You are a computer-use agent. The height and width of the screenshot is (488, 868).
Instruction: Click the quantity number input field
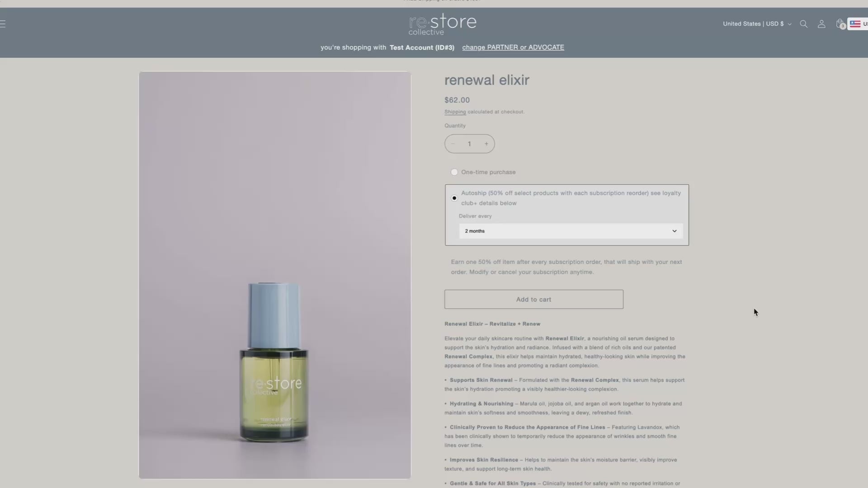(469, 144)
